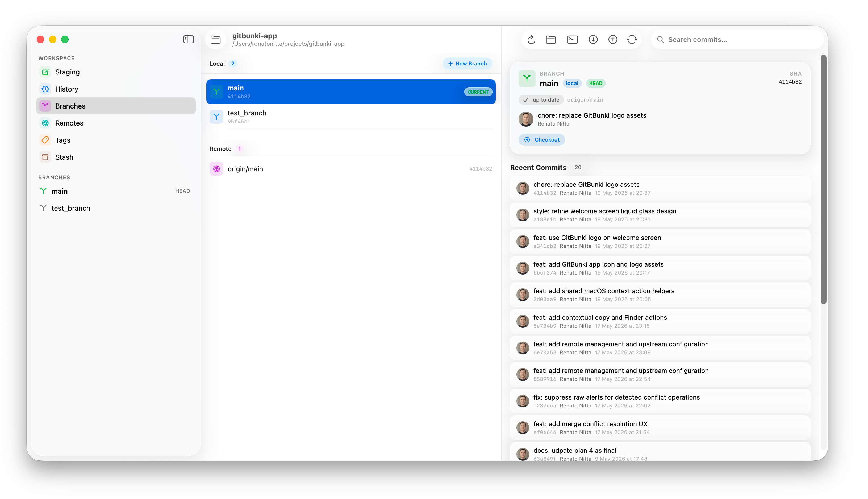This screenshot has height=499, width=868.
Task: Create a branch with New Branch button
Action: (467, 63)
